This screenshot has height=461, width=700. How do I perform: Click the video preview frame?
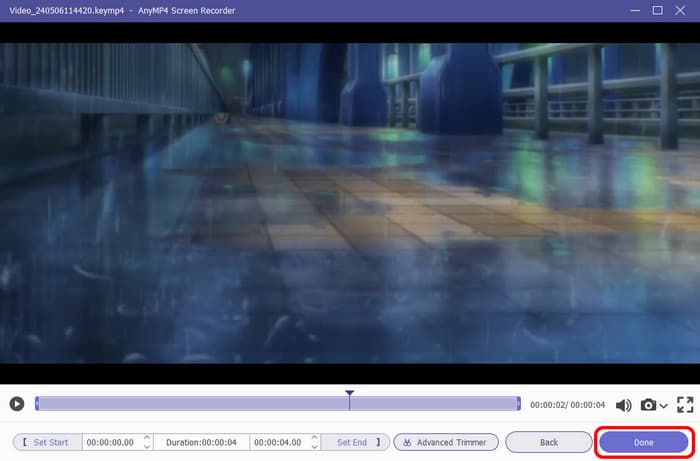pos(350,203)
